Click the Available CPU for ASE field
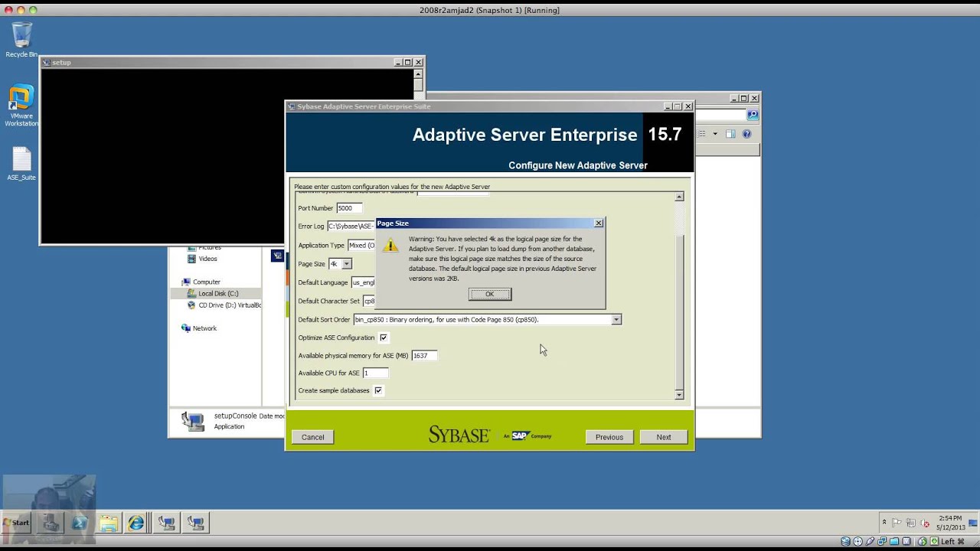Viewport: 980px width, 551px height. [375, 373]
